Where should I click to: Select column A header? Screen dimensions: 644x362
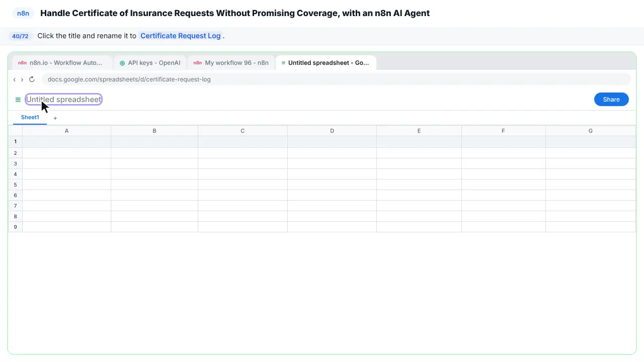67,131
